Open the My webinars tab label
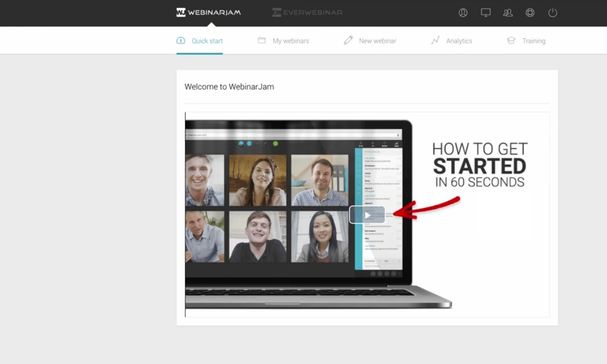 point(291,41)
